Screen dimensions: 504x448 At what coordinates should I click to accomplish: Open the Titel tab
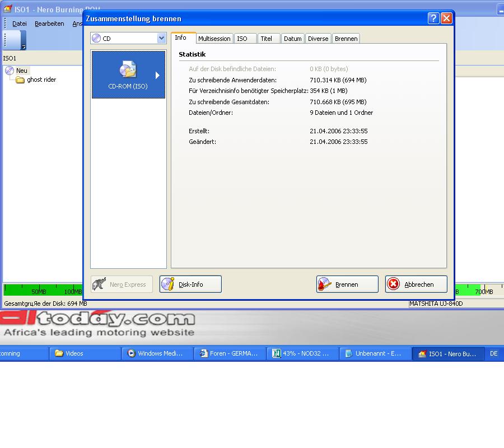tap(269, 39)
